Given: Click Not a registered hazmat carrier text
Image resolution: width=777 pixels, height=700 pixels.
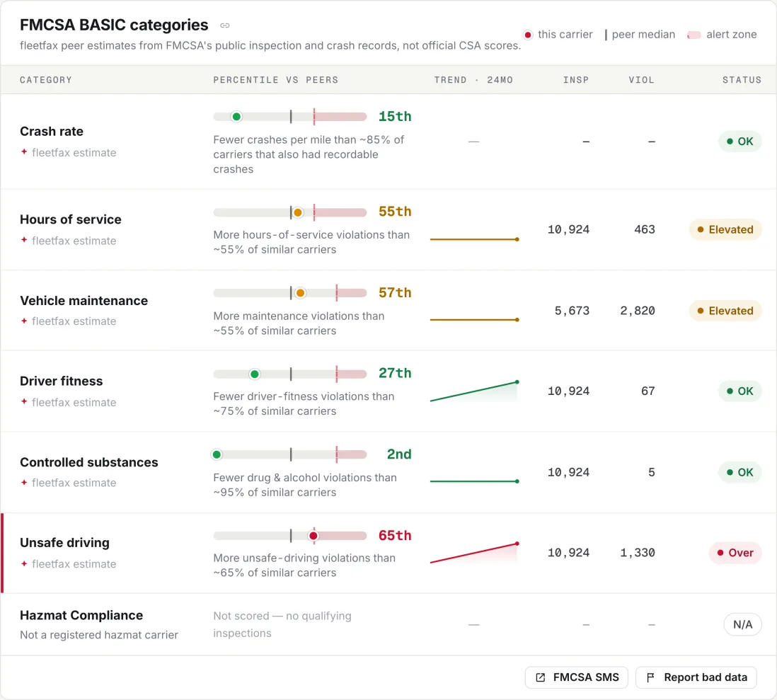Looking at the screenshot, I should (98, 635).
